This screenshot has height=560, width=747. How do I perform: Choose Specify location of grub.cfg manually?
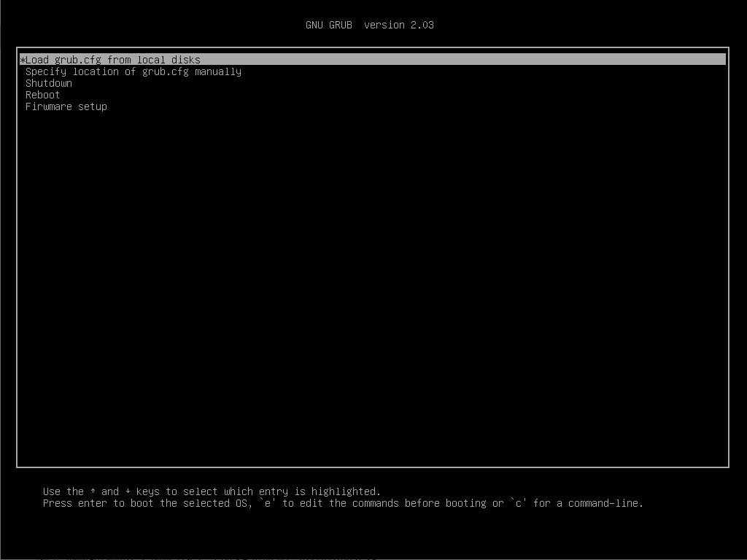(133, 71)
